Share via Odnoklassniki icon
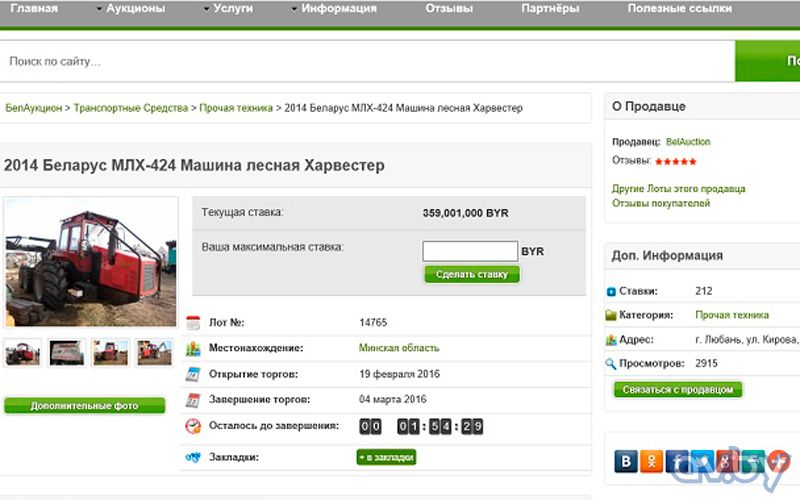800x500 pixels. pyautogui.click(x=651, y=461)
